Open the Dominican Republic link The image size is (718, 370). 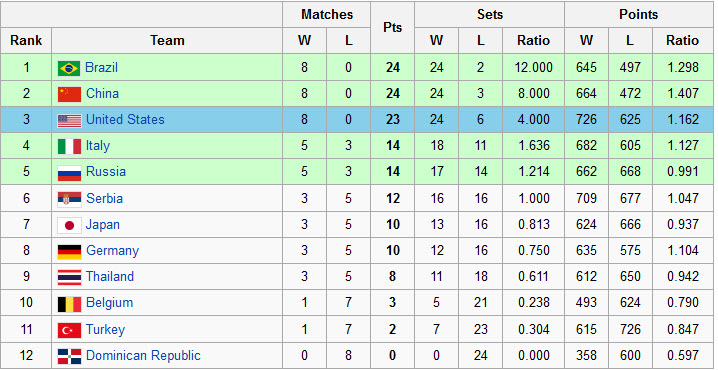tap(143, 355)
